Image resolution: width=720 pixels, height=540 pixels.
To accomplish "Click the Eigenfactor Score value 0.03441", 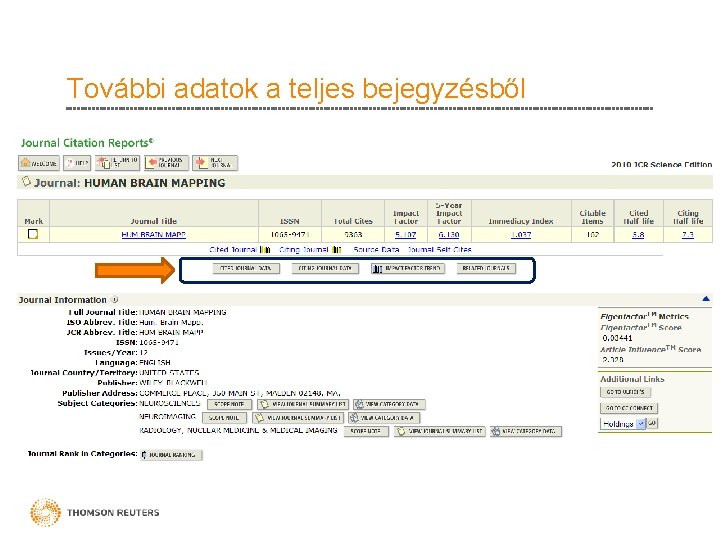I will click(617, 338).
